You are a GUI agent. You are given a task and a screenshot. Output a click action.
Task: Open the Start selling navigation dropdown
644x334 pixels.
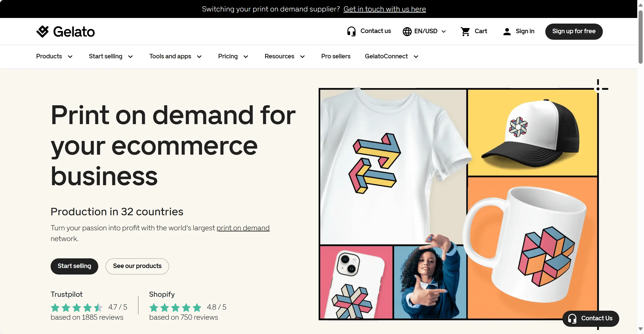coord(111,56)
